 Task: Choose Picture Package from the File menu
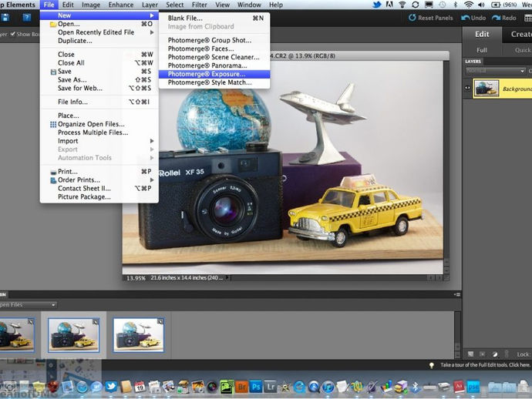click(99, 196)
